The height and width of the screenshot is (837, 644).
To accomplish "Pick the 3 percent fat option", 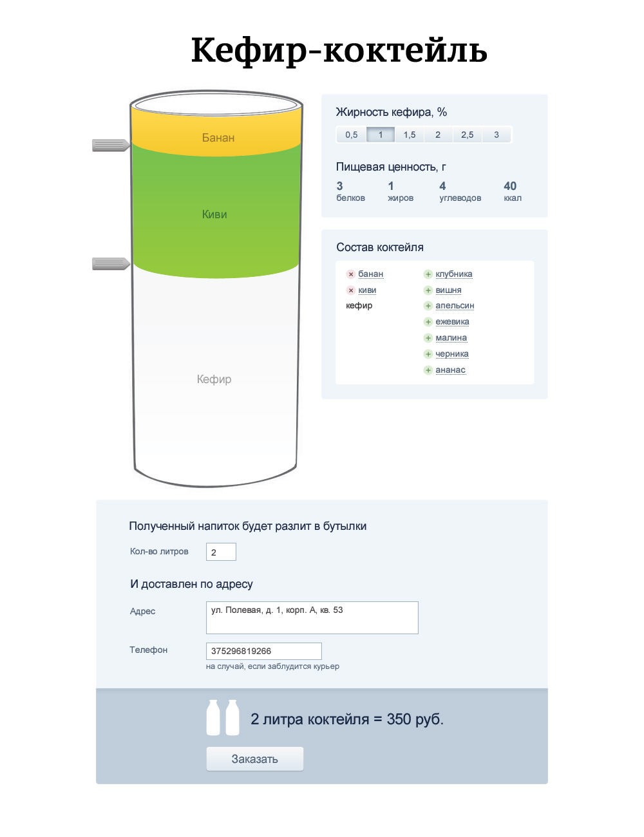I will (x=497, y=135).
